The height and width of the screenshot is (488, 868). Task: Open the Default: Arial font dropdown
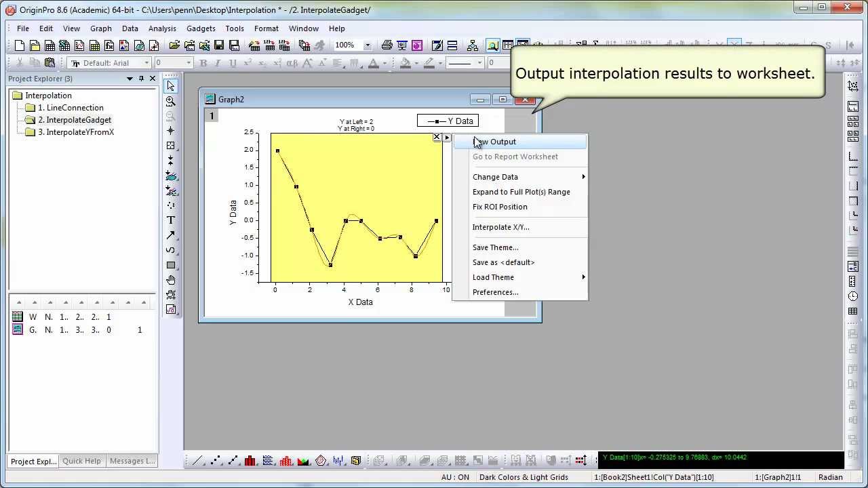click(146, 63)
